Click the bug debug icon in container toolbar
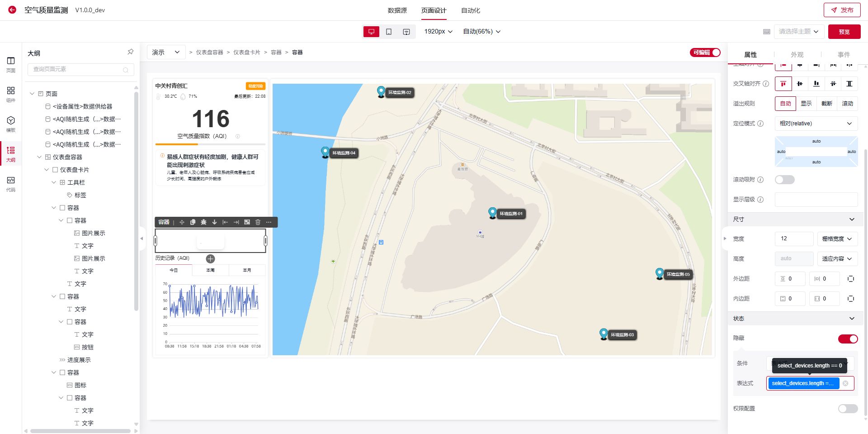 (203, 222)
